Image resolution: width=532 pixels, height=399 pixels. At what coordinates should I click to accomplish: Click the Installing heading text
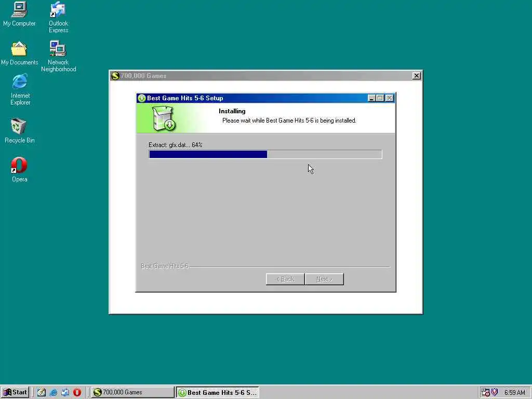[x=232, y=111]
